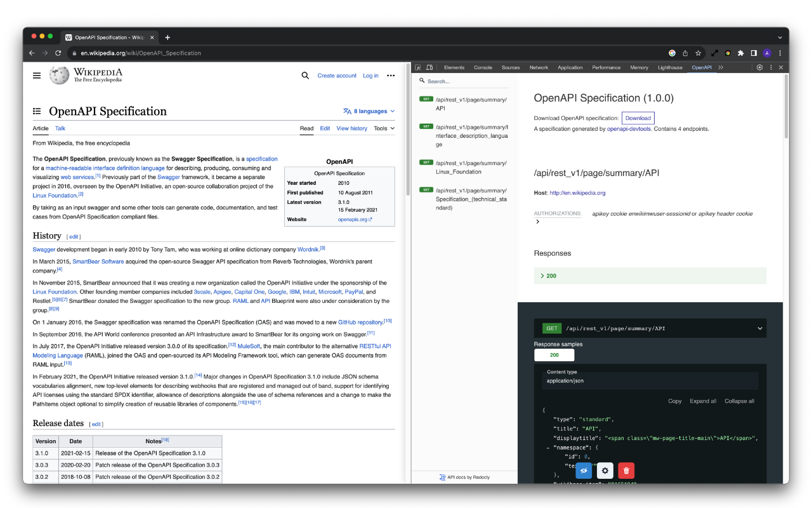Open the Wikipedia hamburger main menu
The image size is (812, 508).
(x=36, y=75)
